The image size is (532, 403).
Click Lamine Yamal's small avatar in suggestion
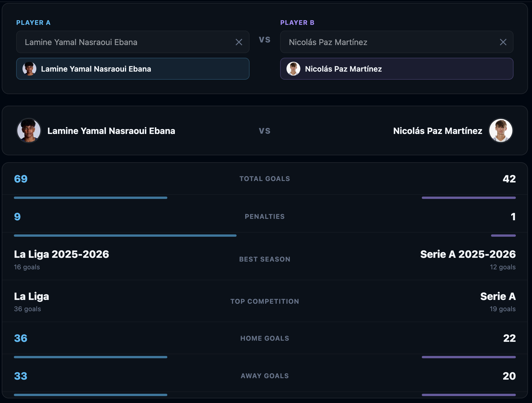point(29,69)
